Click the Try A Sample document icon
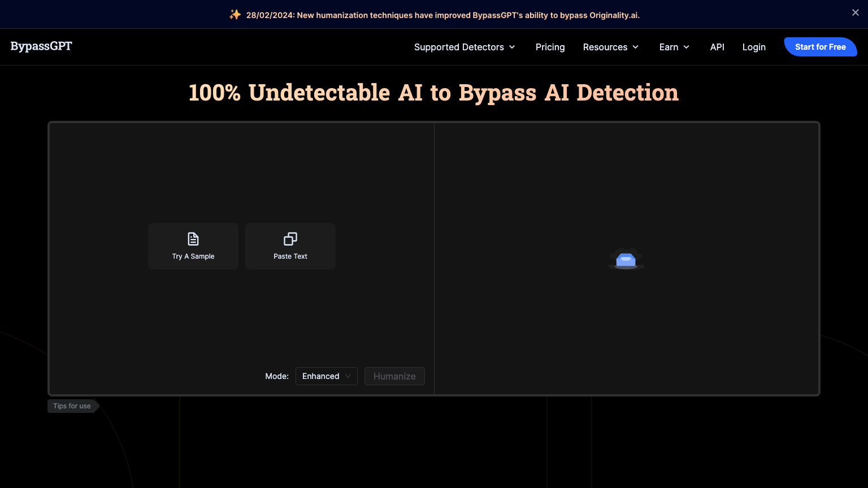Viewport: 868px width, 488px height. 193,238
